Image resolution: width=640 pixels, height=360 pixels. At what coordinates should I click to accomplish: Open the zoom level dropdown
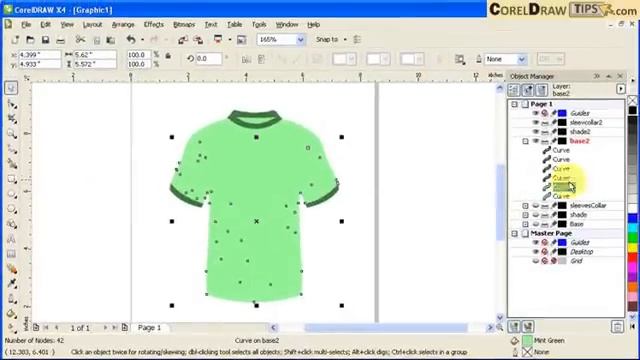tap(300, 40)
